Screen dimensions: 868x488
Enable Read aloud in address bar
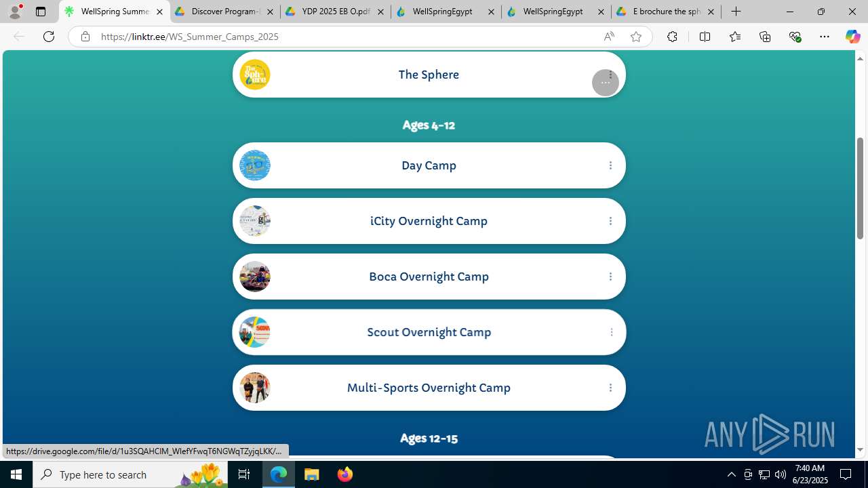[x=609, y=37]
